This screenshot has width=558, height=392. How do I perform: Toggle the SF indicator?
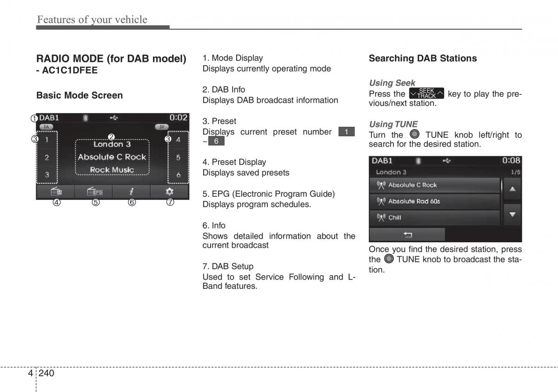coord(161,126)
